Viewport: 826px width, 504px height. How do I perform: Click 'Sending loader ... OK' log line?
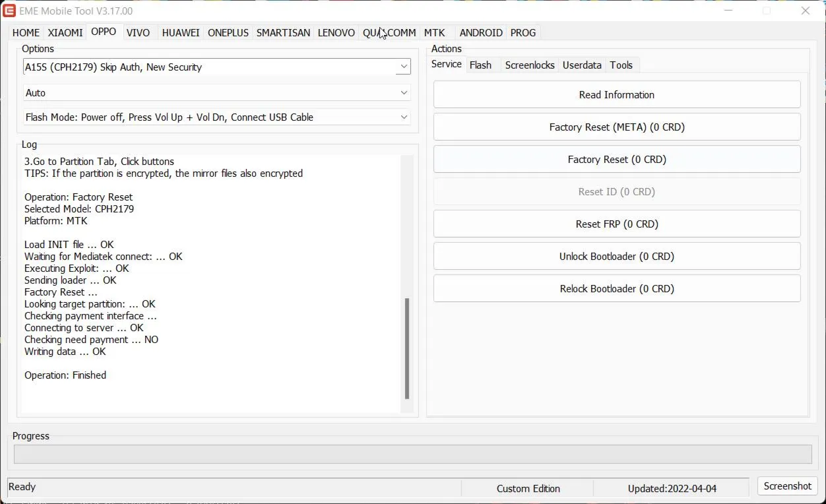tap(70, 280)
